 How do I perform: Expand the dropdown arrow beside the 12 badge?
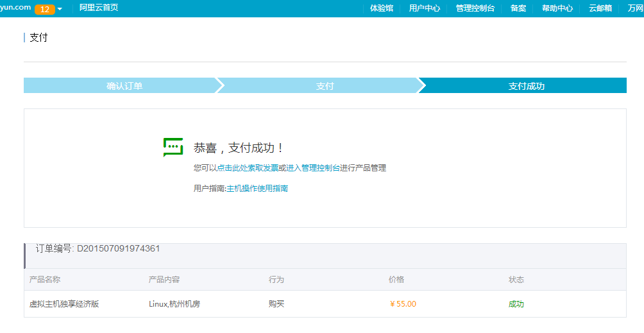[60, 9]
